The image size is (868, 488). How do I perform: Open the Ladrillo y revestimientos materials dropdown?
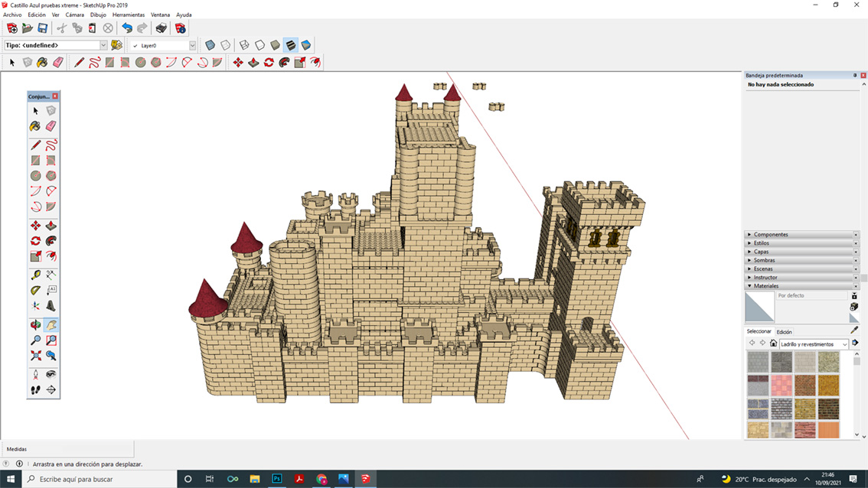(813, 344)
